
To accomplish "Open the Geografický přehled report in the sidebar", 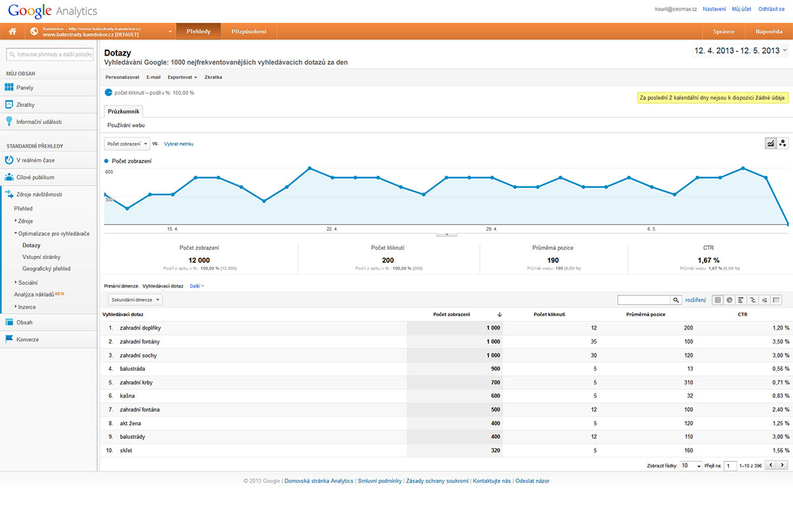I will click(x=46, y=269).
